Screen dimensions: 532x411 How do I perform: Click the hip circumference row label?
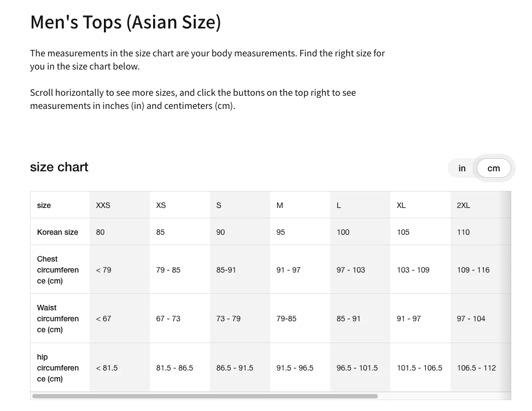(57, 368)
